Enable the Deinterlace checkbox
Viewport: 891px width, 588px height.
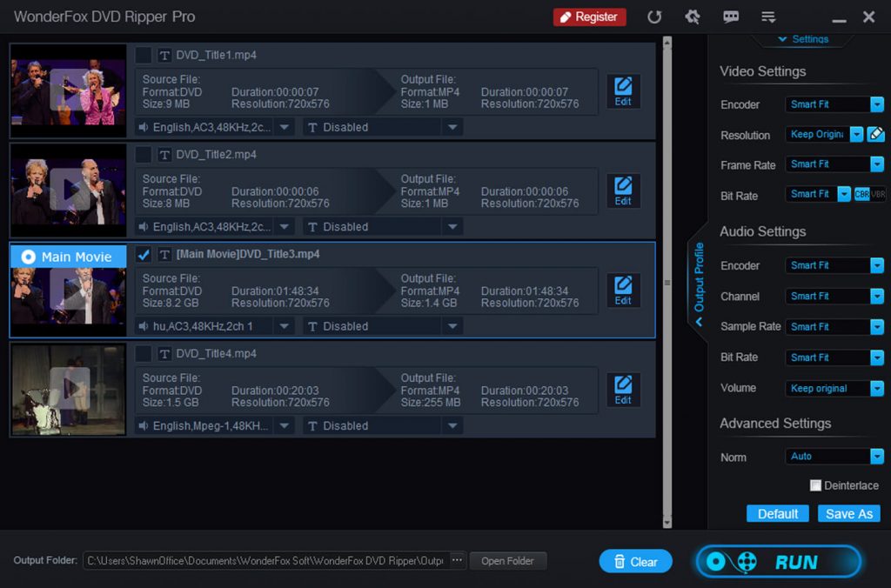815,485
